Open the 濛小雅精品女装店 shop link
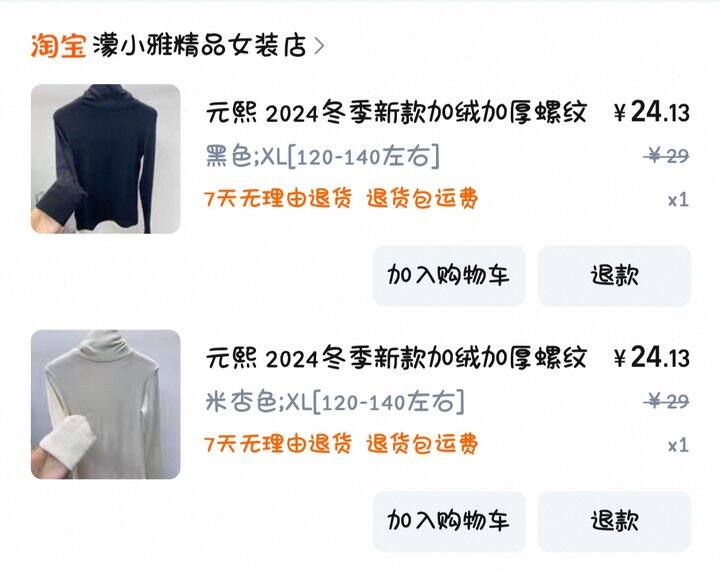 [x=200, y=46]
